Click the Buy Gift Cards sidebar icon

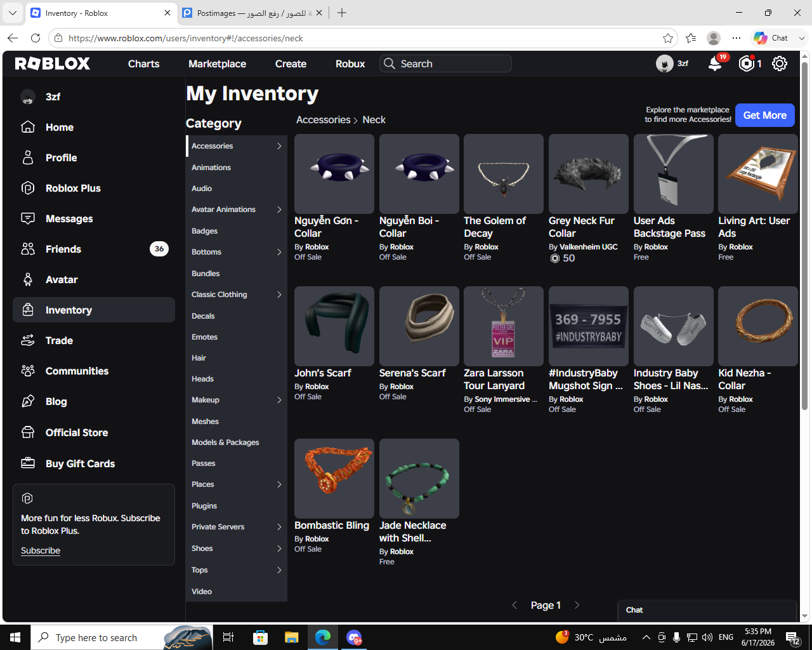(x=28, y=463)
